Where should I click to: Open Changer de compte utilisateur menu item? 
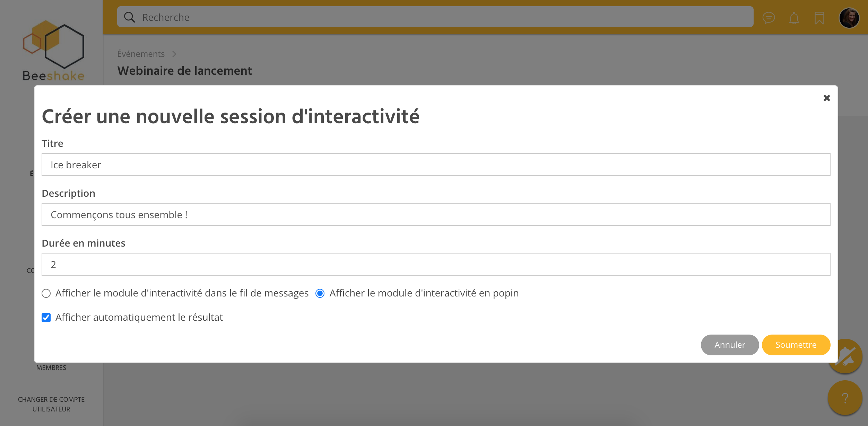51,404
